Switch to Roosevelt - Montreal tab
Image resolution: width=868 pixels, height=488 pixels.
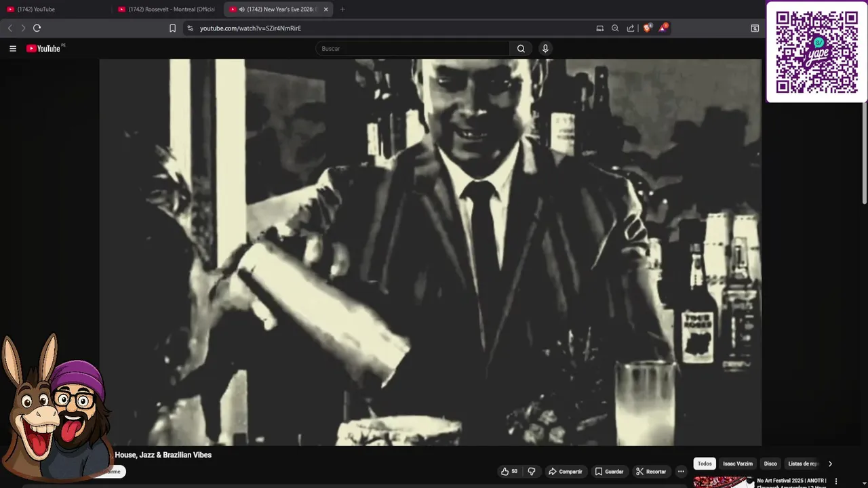point(166,9)
